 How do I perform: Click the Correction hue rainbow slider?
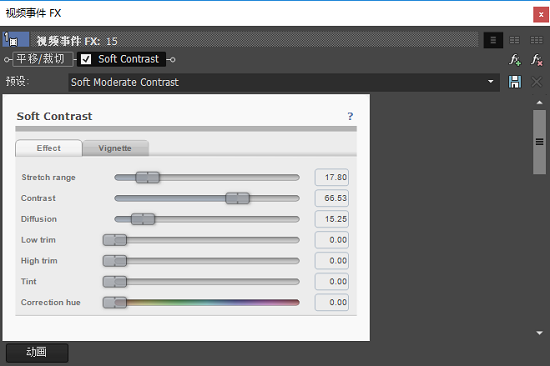(x=201, y=302)
